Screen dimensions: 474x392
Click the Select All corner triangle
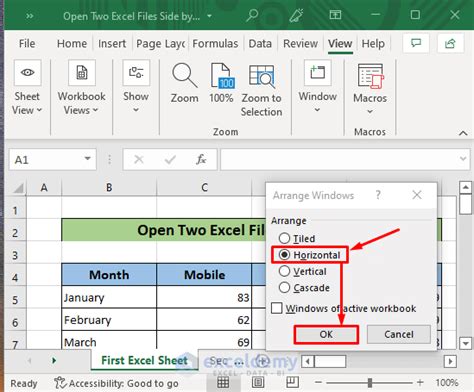(x=18, y=188)
